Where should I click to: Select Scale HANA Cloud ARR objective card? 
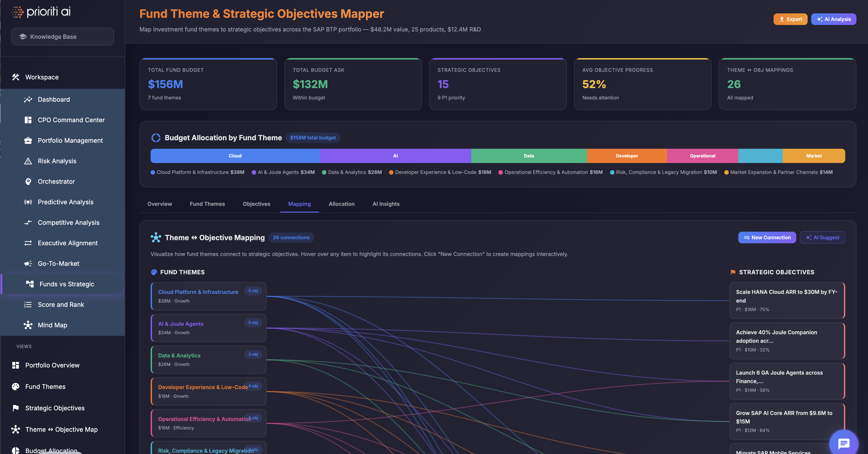tap(787, 300)
